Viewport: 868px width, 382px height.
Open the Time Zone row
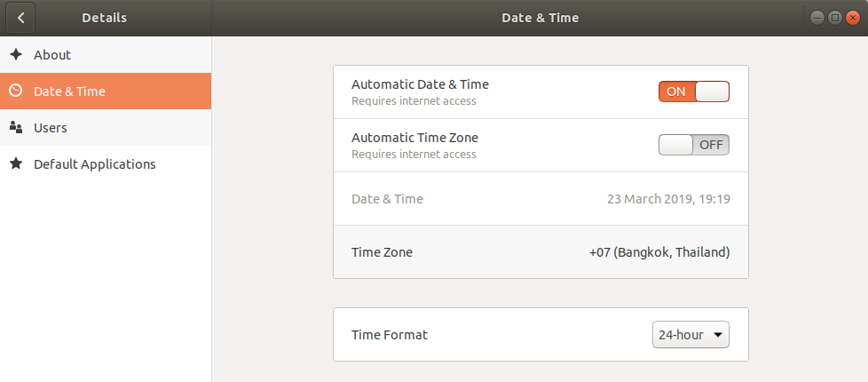(x=541, y=252)
